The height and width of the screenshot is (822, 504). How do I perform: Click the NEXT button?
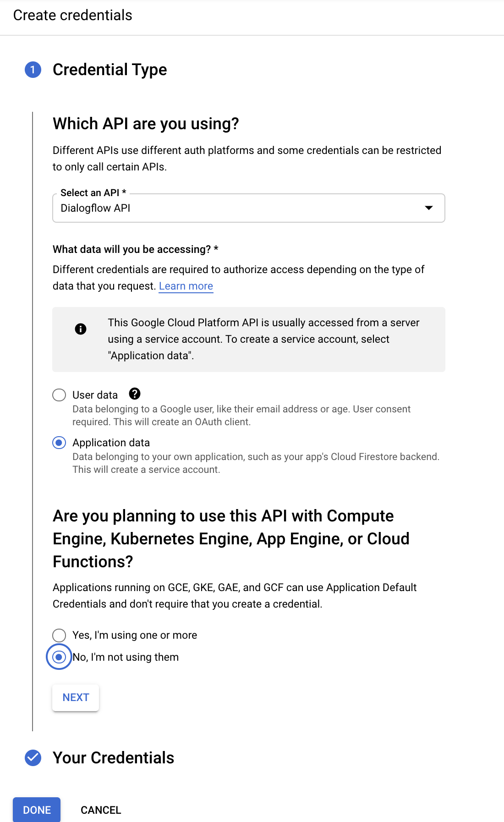click(75, 697)
